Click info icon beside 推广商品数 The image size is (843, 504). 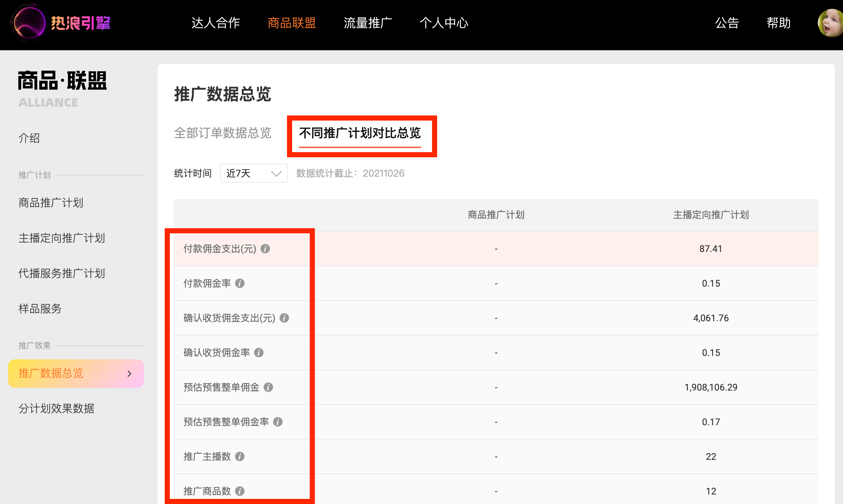pos(240,491)
